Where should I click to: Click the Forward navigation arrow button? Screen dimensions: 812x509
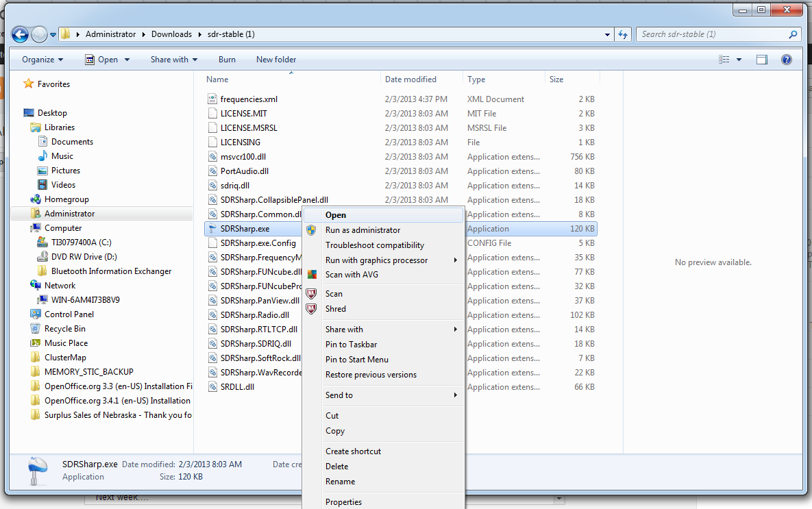point(39,35)
